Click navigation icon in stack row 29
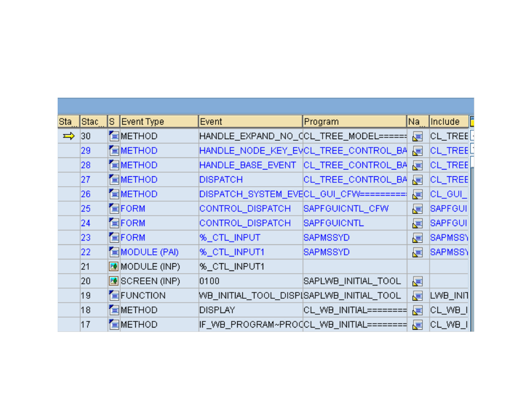This screenshot has width=532, height=399. click(x=418, y=151)
